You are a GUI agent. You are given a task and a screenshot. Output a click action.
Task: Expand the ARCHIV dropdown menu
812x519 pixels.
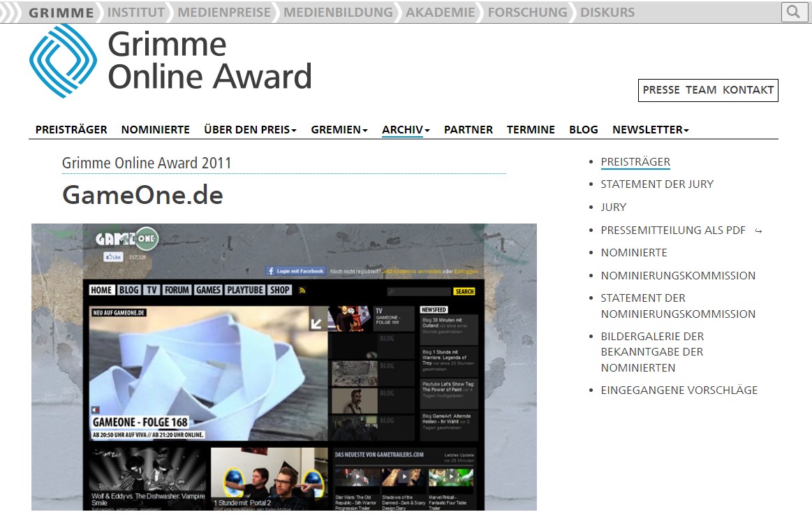(x=406, y=129)
